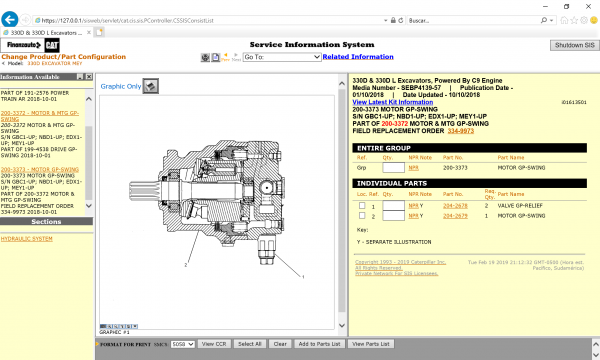
Task: Open 200-3373 MOTOR GP-SWING sidebar link
Action: (x=40, y=169)
